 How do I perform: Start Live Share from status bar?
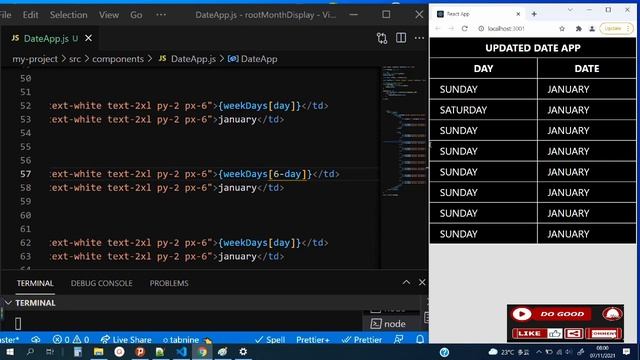126,340
